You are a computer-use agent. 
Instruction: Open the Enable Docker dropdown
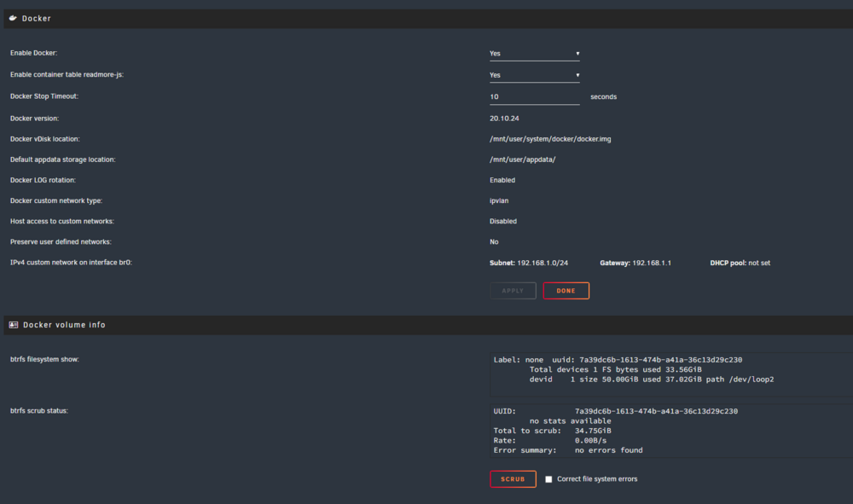click(x=534, y=53)
